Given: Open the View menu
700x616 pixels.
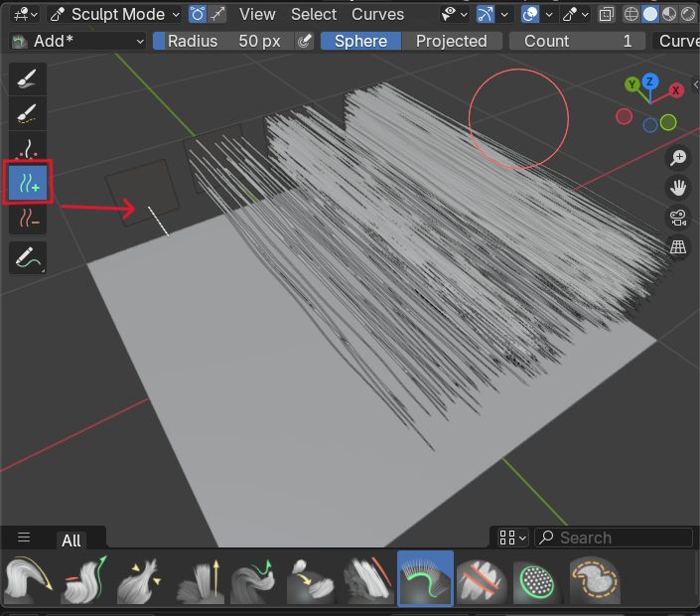Looking at the screenshot, I should pos(257,14).
